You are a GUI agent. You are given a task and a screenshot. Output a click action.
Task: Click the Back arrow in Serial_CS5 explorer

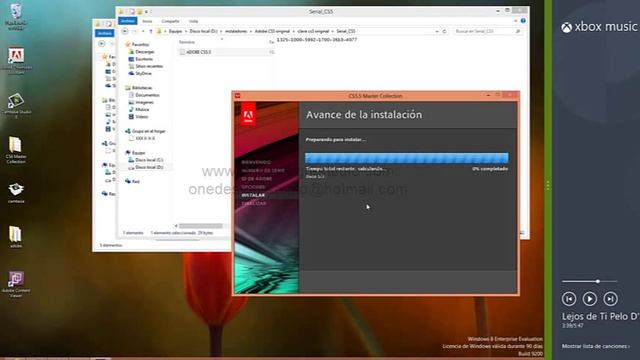[125, 31]
